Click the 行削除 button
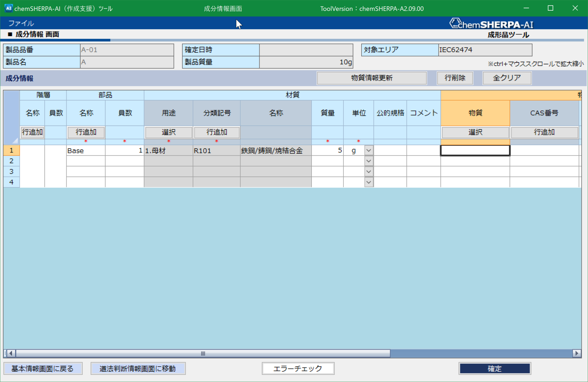Image resolution: width=588 pixels, height=382 pixels. pos(455,78)
